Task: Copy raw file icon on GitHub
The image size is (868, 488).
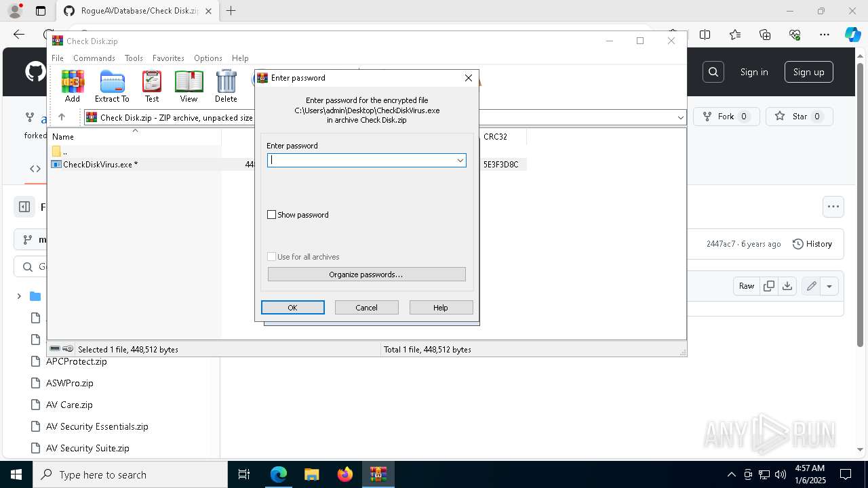Action: coord(769,286)
